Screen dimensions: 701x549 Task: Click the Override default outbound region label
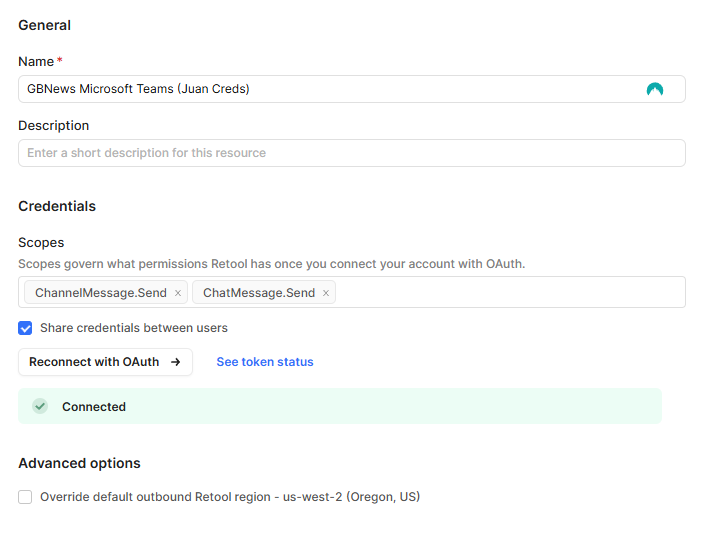pyautogui.click(x=230, y=497)
